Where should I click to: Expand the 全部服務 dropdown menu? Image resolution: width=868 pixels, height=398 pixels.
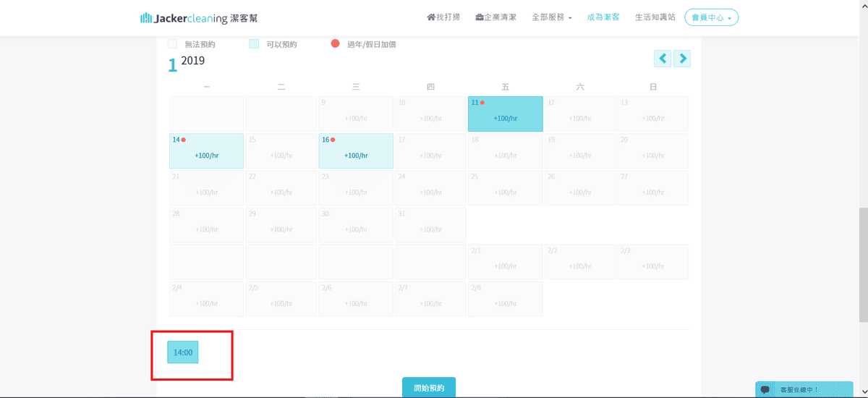[551, 17]
